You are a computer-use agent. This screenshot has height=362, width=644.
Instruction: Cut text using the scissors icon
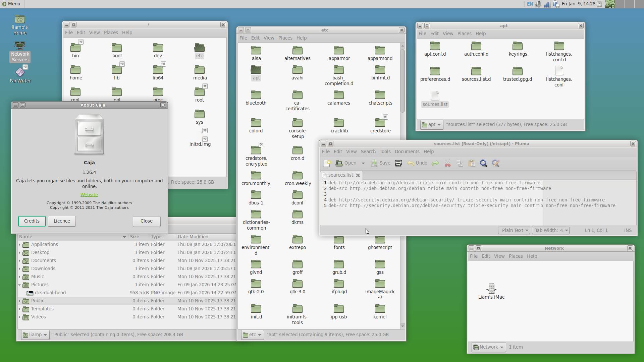point(447,163)
